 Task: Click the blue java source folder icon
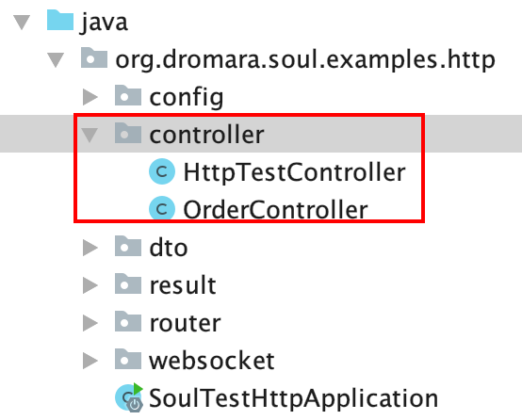(x=60, y=21)
